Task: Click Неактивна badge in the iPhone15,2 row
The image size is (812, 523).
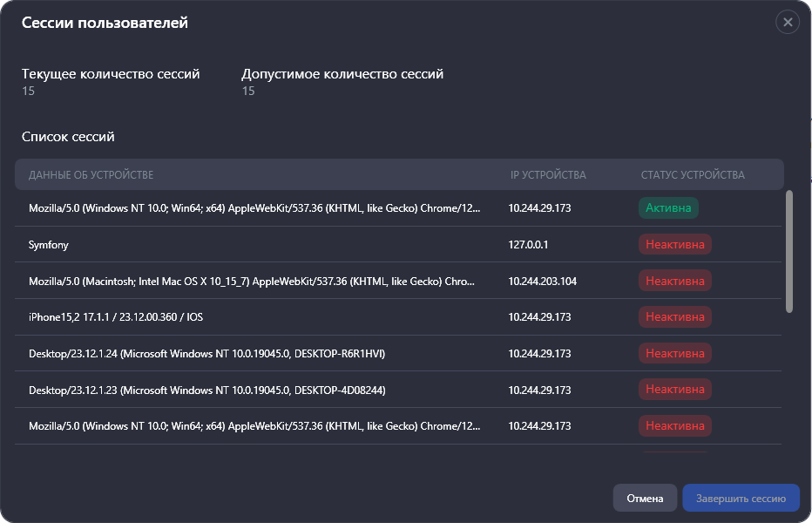Action: pos(675,317)
